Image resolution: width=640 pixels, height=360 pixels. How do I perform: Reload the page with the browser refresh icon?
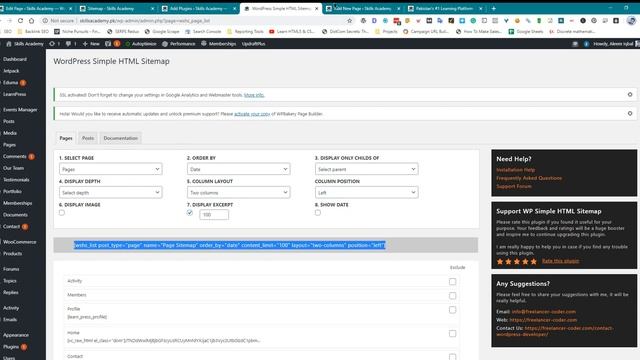[20, 20]
